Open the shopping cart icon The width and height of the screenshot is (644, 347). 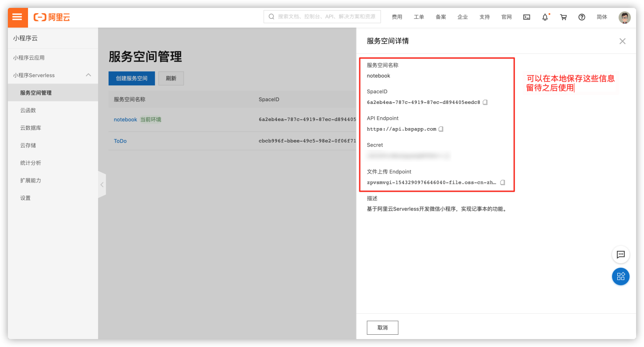click(563, 17)
